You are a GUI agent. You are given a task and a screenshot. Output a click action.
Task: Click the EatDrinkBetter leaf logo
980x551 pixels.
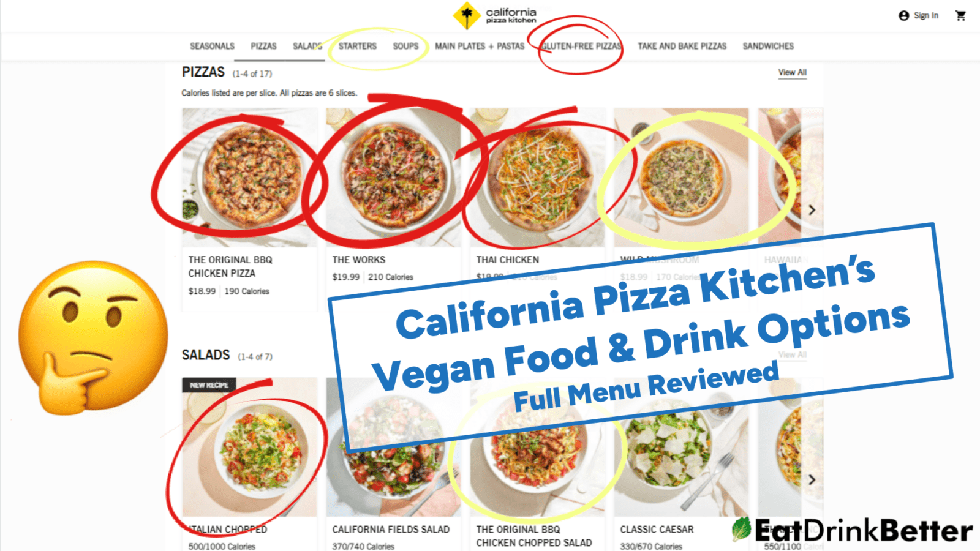741,530
